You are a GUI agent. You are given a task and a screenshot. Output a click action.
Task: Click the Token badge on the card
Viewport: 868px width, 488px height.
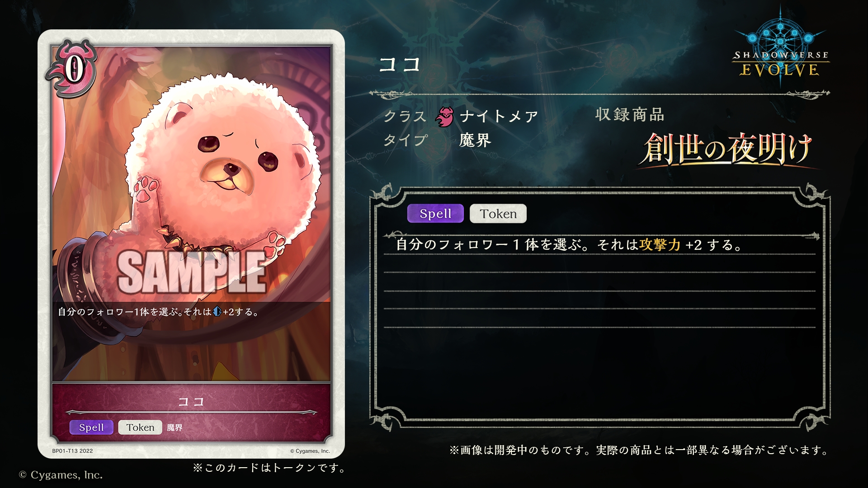pos(140,427)
